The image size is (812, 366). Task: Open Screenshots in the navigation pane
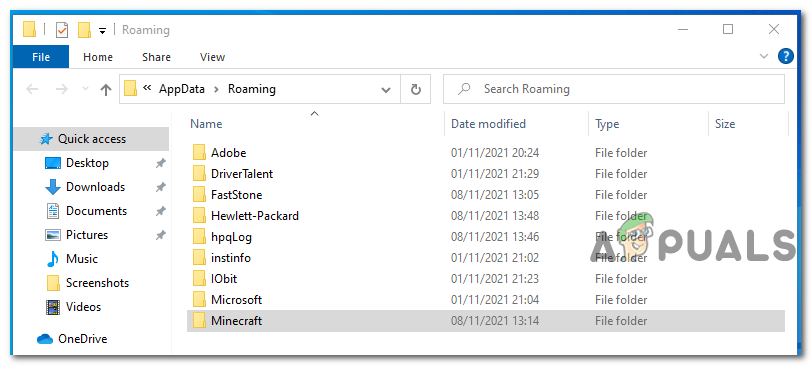pos(97,283)
